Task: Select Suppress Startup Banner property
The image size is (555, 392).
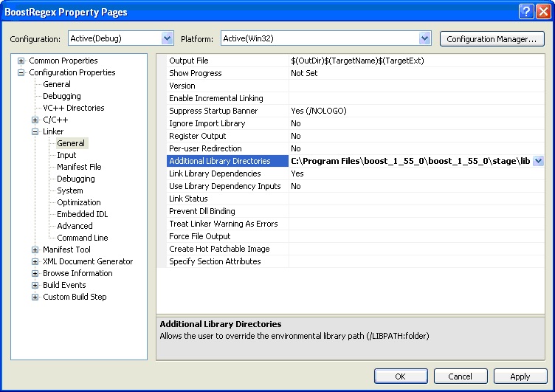Action: 227,111
